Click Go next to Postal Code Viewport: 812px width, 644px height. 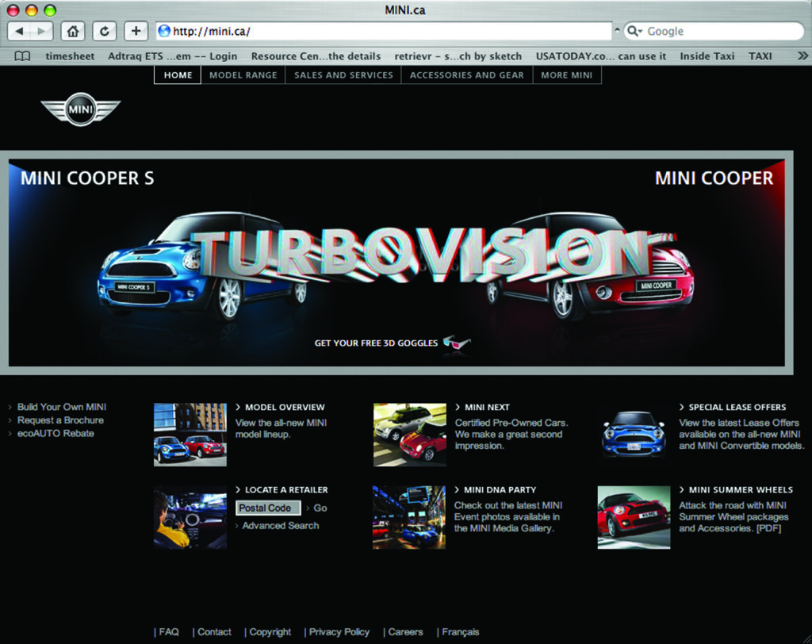point(320,508)
